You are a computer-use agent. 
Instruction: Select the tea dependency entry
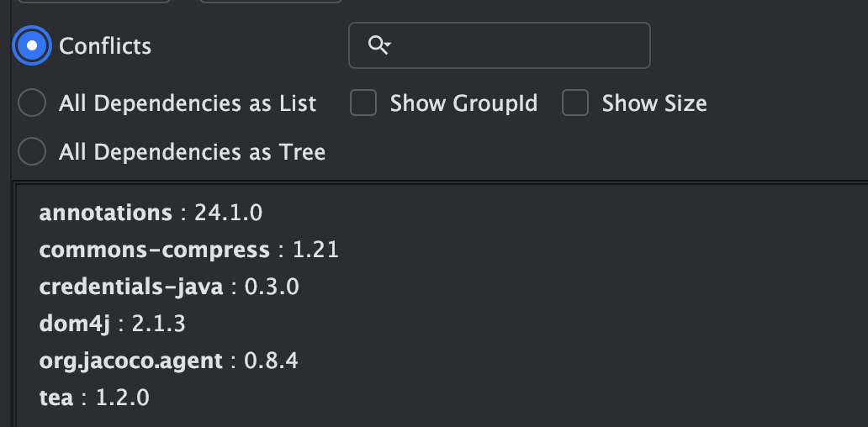(56, 398)
